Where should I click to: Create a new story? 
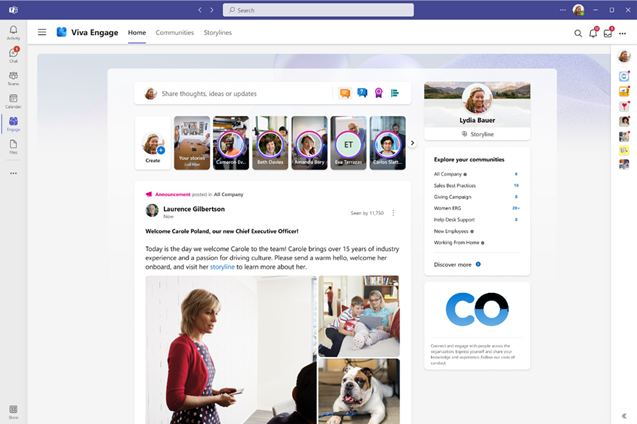tap(153, 143)
